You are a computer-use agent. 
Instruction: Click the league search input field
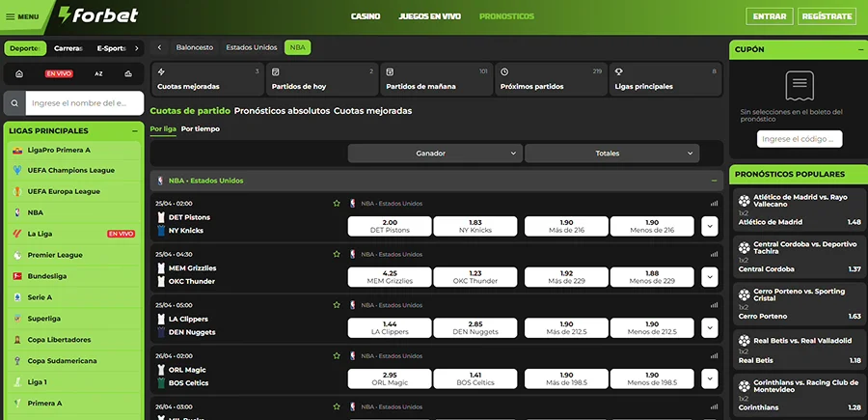pos(84,103)
